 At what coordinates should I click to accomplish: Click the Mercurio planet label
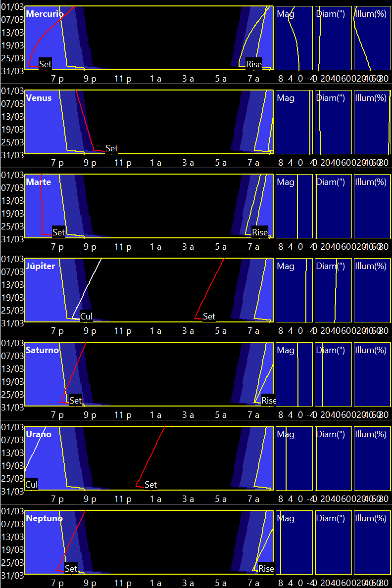(x=45, y=14)
